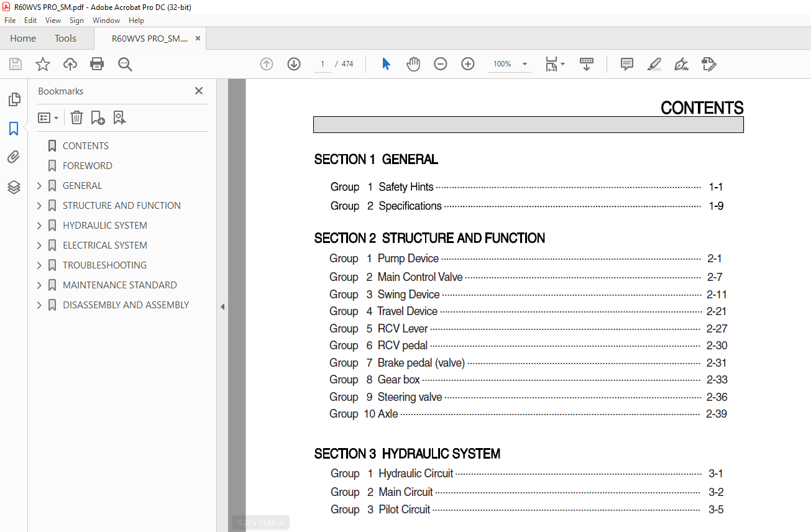Open the View menu
Screen dimensions: 811x532
pos(53,21)
